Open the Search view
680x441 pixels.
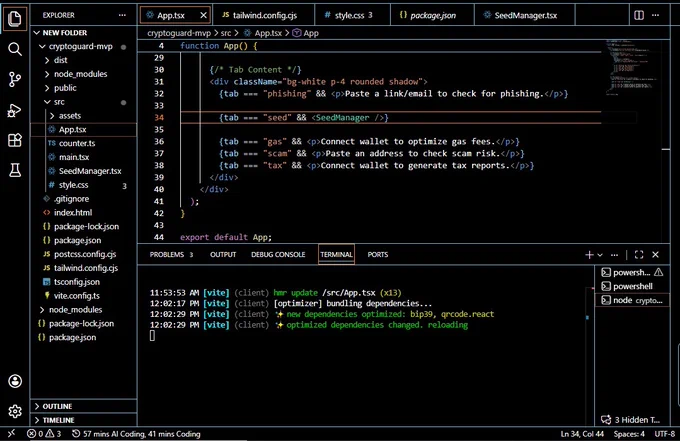tap(15, 49)
